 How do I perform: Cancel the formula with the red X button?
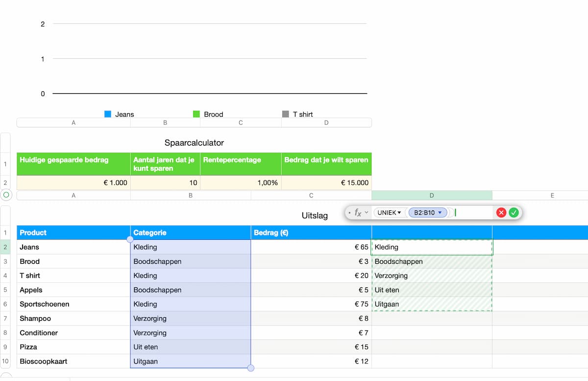pos(501,212)
